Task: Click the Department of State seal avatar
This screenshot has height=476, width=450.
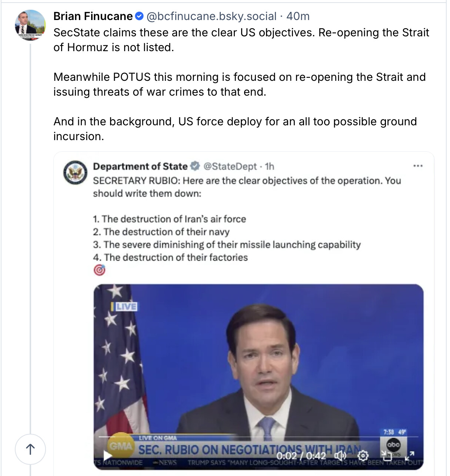Action: point(75,173)
